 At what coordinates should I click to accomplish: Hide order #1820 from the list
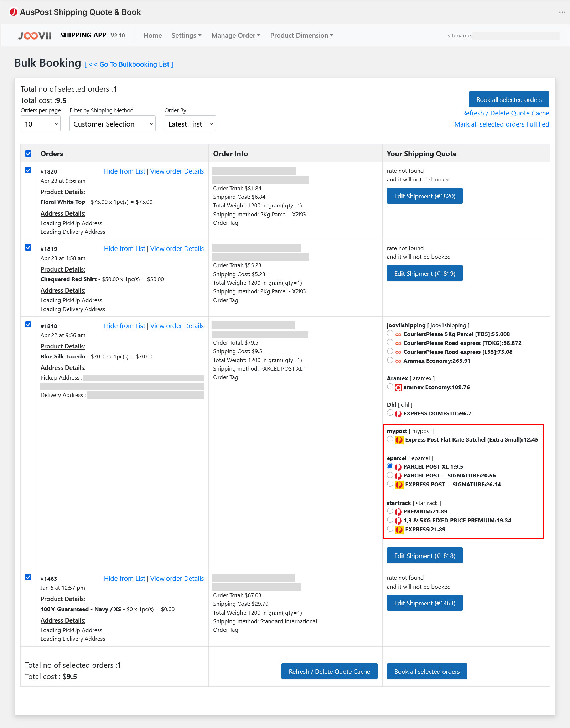pyautogui.click(x=125, y=171)
